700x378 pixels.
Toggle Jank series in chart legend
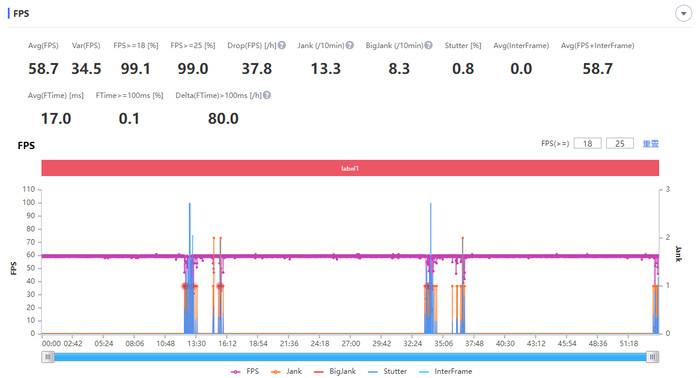[286, 371]
